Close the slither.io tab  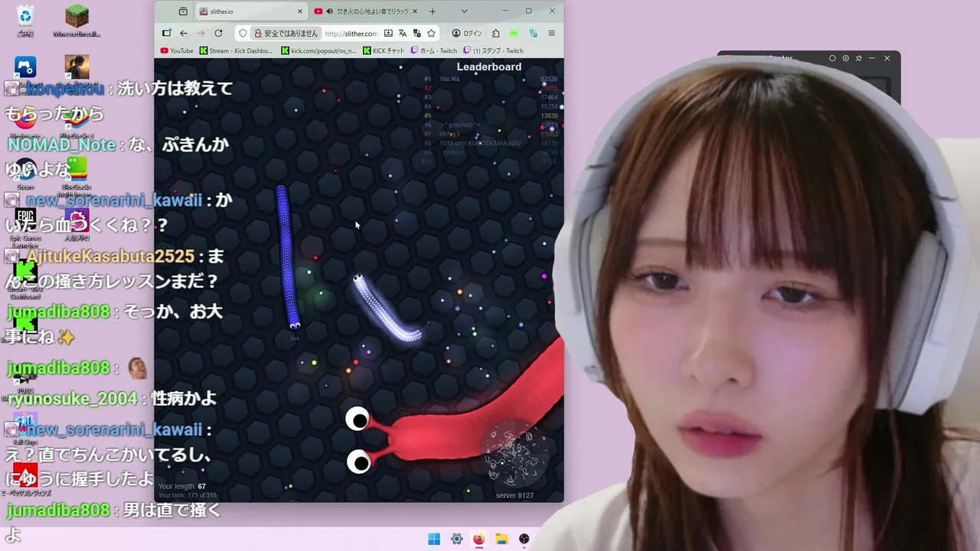(x=299, y=11)
